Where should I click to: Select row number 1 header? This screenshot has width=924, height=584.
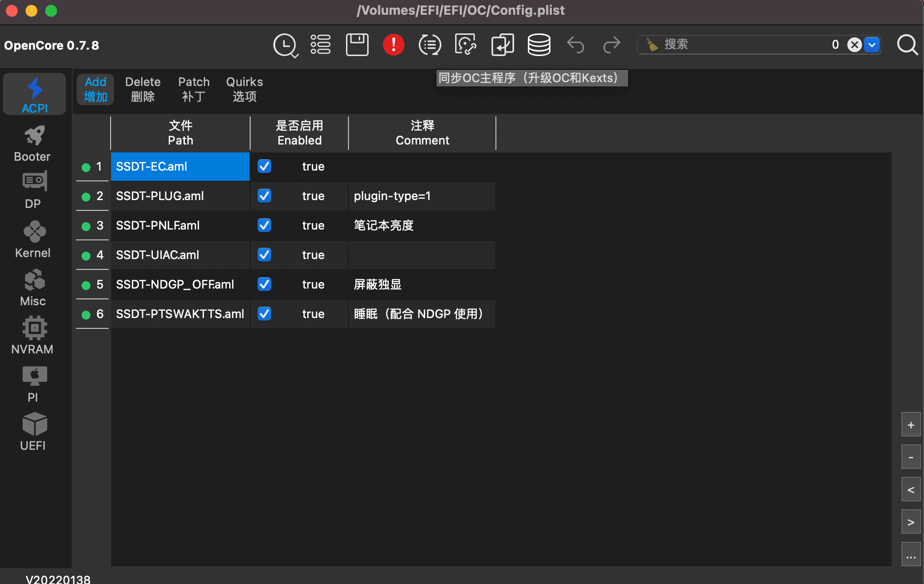92,167
